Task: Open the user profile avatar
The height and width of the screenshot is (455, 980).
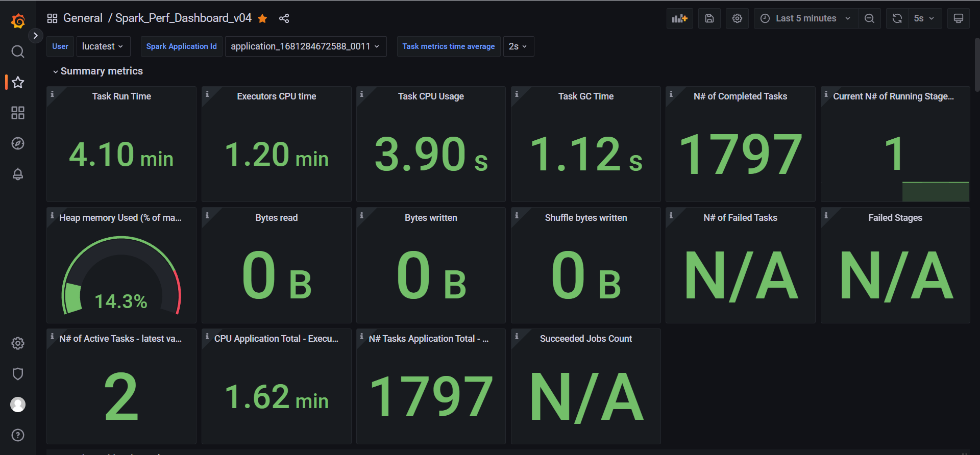Action: point(18,405)
